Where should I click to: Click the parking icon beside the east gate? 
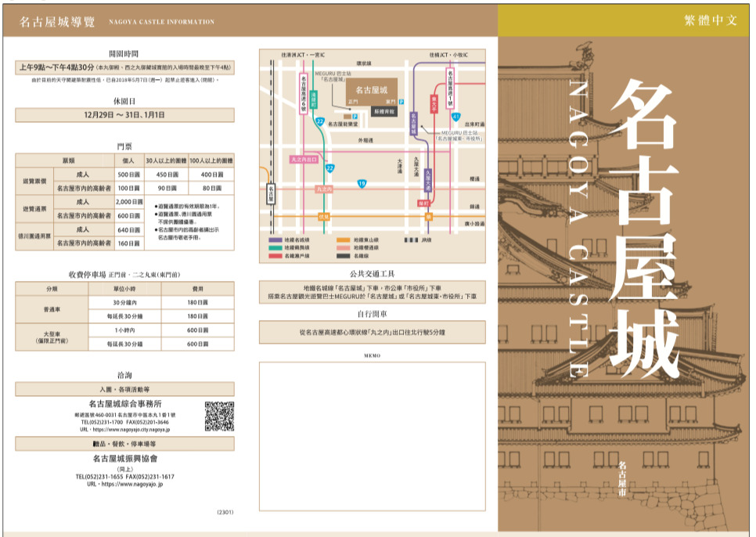coord(401,102)
